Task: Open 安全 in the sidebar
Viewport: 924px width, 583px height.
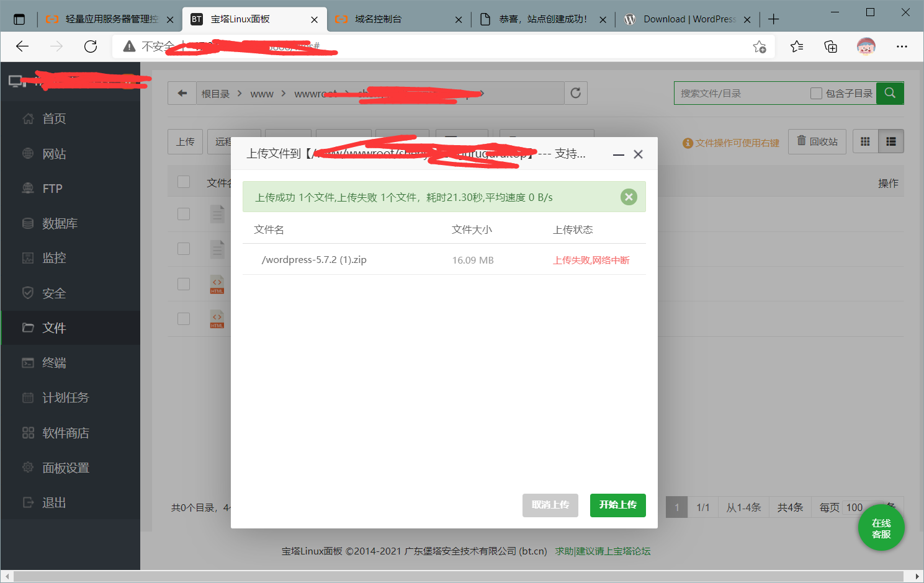Action: coord(71,293)
